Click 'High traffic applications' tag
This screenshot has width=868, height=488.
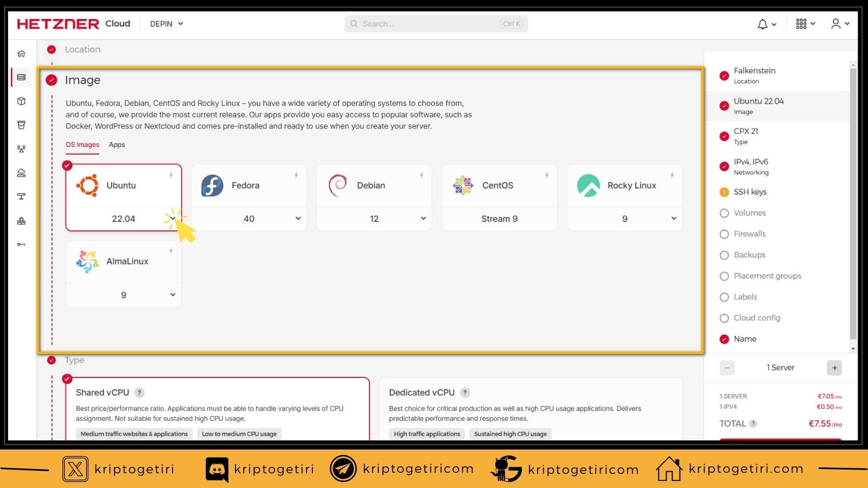pyautogui.click(x=427, y=434)
